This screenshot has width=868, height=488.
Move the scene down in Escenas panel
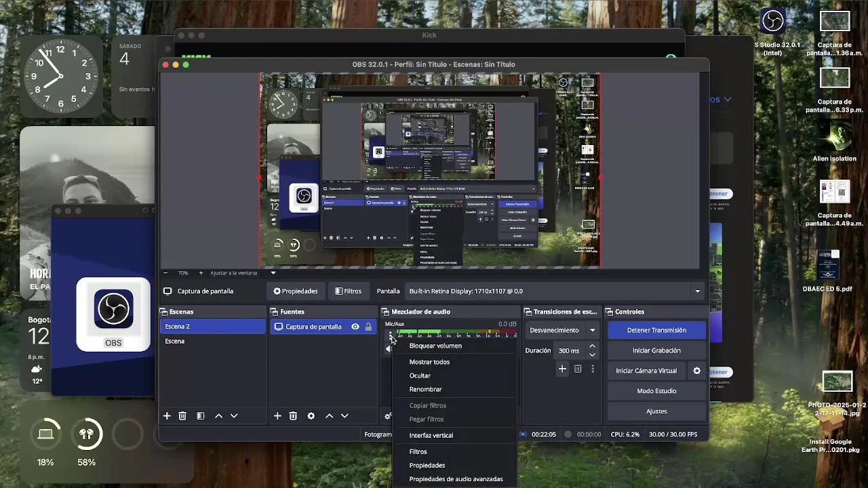234,415
